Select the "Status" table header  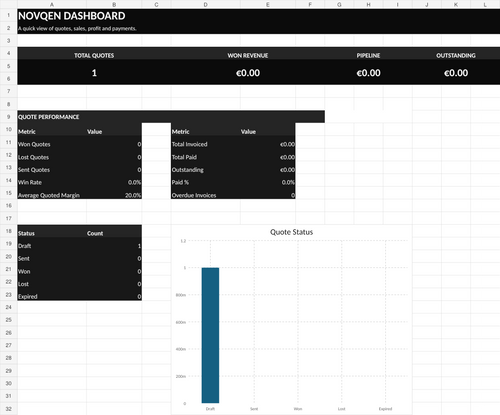(x=26, y=233)
